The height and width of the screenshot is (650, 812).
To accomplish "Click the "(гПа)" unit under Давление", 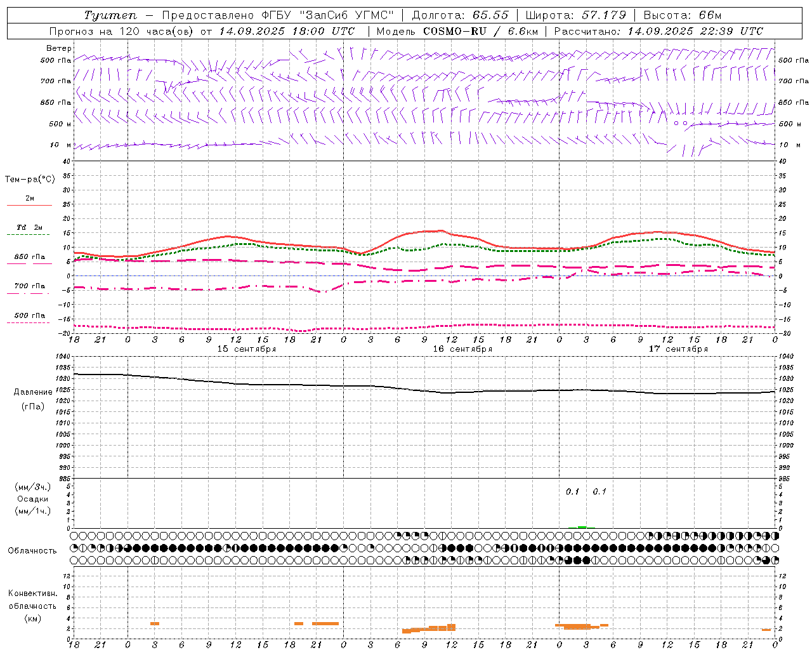I will 33,406.
